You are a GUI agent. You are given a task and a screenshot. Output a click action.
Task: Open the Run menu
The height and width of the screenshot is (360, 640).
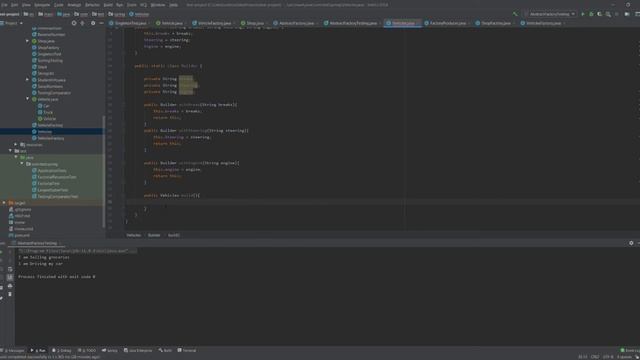point(120,5)
